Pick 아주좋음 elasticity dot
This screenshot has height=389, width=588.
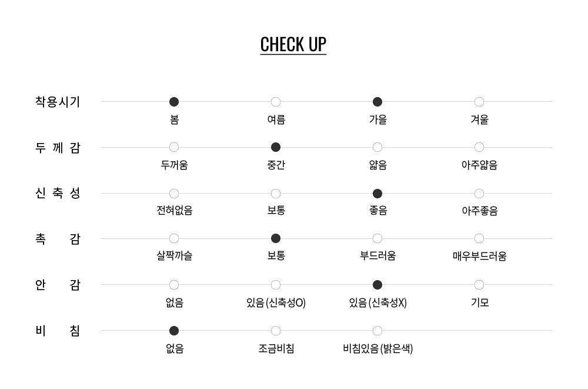479,194
